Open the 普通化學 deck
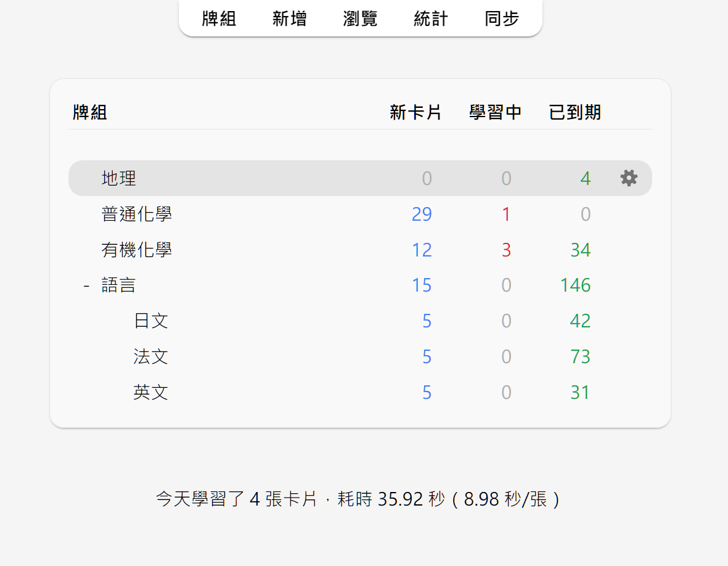The image size is (728, 566). tap(137, 214)
